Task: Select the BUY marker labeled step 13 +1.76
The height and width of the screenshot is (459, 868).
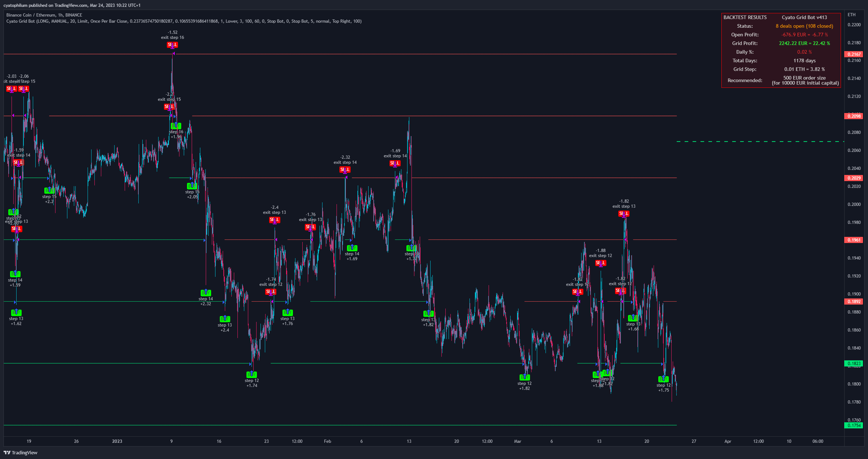Action: click(x=288, y=312)
